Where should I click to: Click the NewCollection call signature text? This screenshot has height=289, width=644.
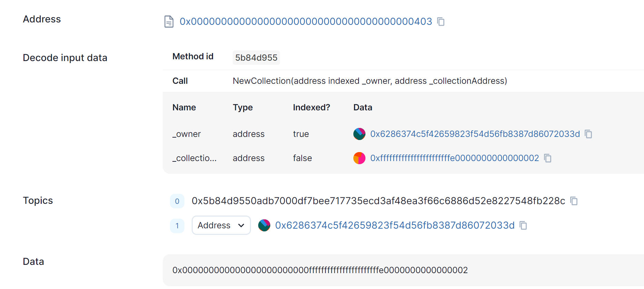click(x=370, y=81)
